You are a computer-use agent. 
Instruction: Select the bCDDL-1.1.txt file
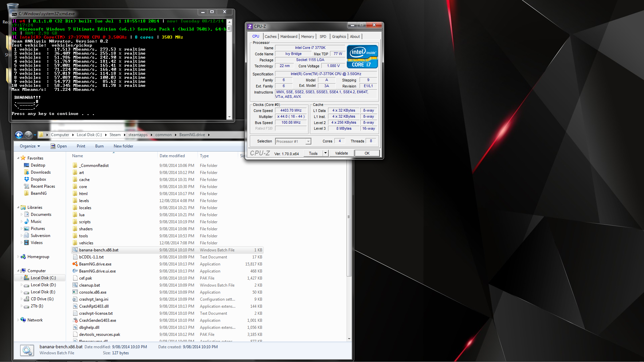(x=167, y=257)
